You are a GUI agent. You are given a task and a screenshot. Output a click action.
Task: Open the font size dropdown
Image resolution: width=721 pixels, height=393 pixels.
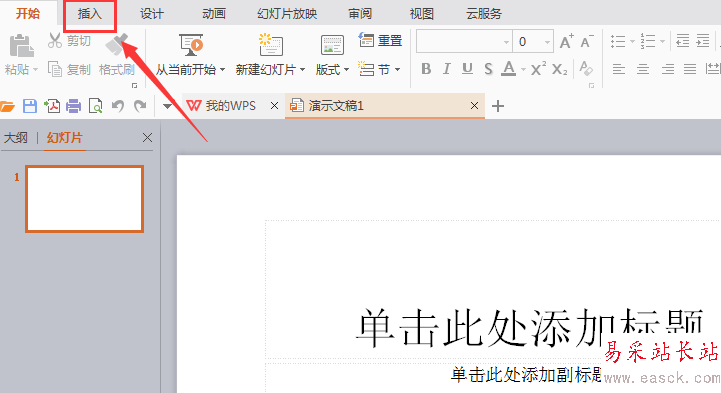coord(547,42)
